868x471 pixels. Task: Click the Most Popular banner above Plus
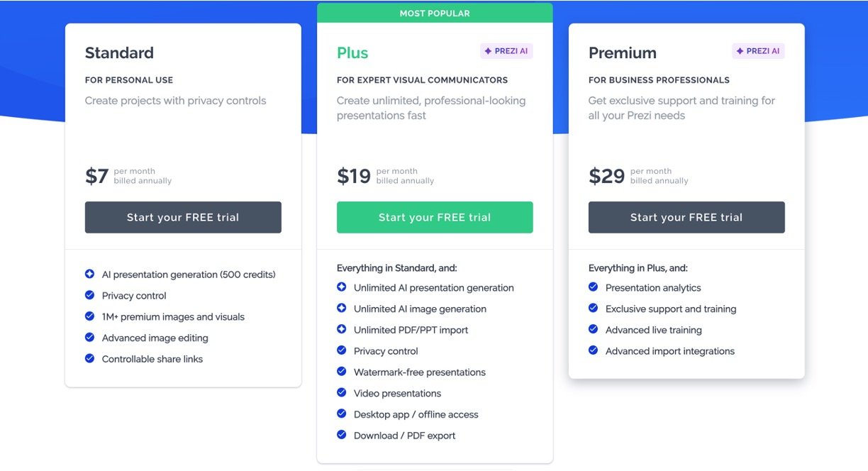(435, 13)
